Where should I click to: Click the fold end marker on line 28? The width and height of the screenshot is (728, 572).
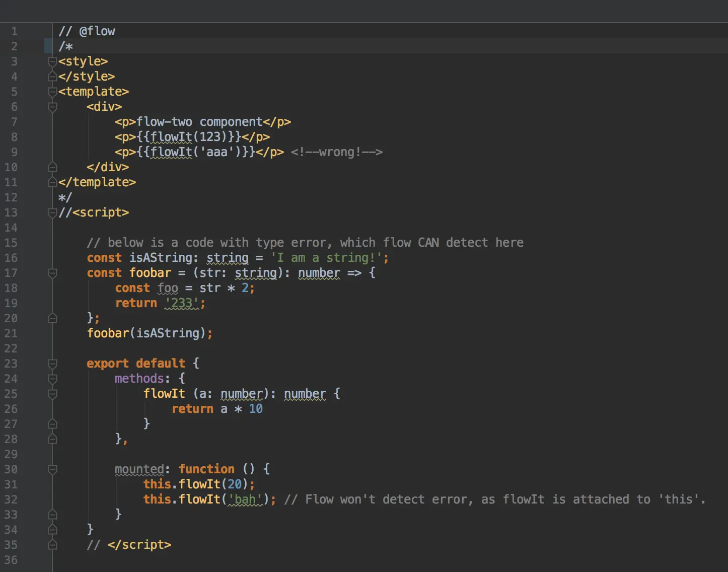point(52,439)
